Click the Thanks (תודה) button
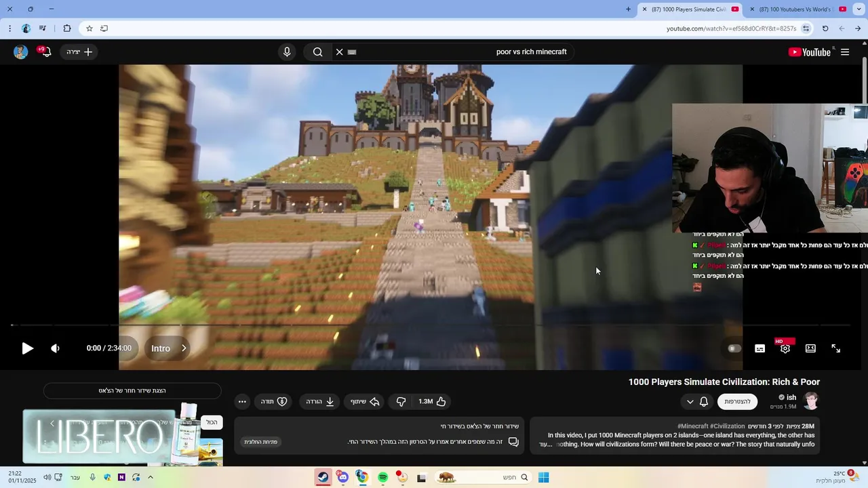868x488 pixels. [274, 401]
